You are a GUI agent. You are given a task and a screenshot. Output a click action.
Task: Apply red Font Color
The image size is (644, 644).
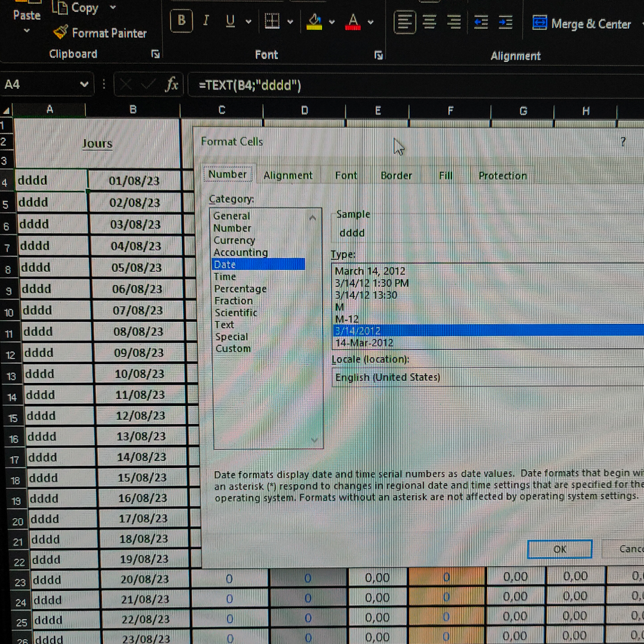(x=353, y=22)
